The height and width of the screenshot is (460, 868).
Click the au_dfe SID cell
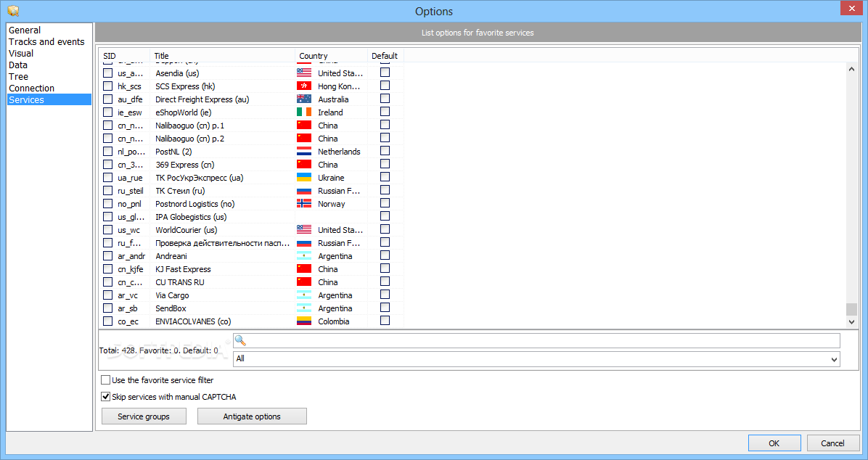click(130, 99)
